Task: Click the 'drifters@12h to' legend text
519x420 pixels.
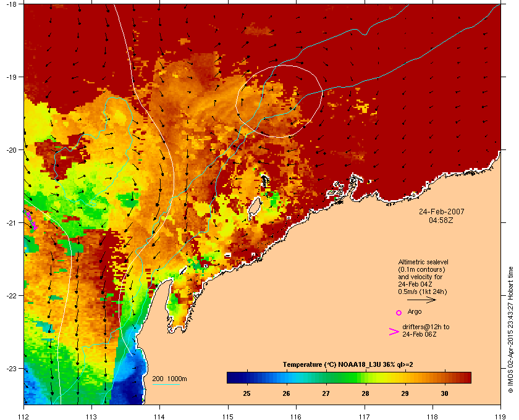Action: pyautogui.click(x=426, y=327)
